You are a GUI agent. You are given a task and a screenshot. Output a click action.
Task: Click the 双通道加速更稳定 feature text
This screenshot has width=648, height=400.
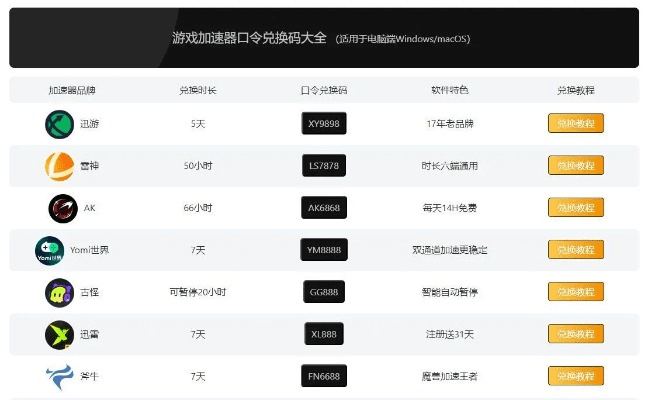(450, 250)
